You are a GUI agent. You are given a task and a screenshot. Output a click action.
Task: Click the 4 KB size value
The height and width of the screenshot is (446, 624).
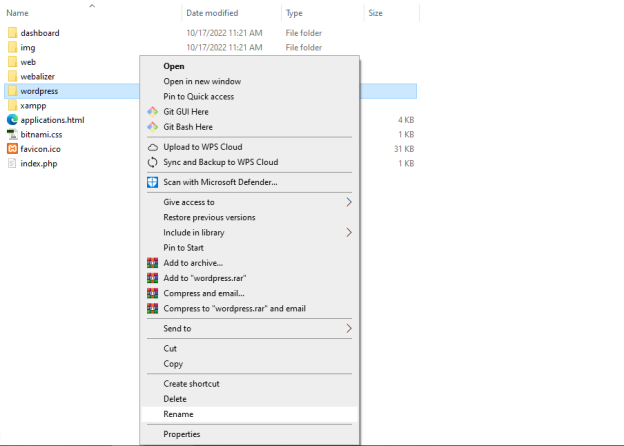(x=406, y=120)
